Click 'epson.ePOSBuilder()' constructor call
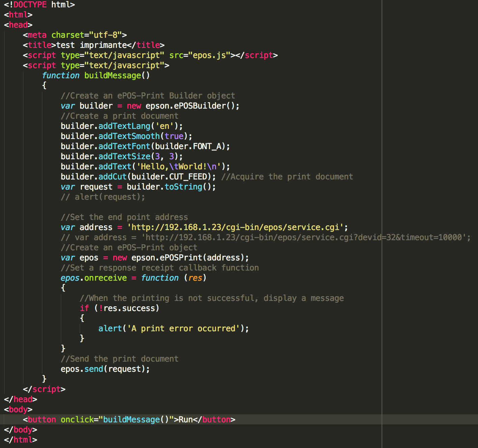 point(190,106)
